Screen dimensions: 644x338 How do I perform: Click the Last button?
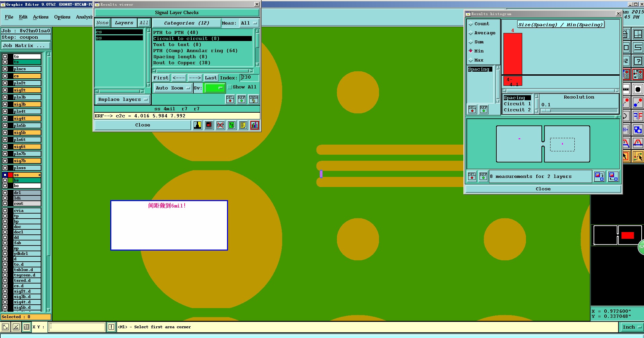(211, 78)
